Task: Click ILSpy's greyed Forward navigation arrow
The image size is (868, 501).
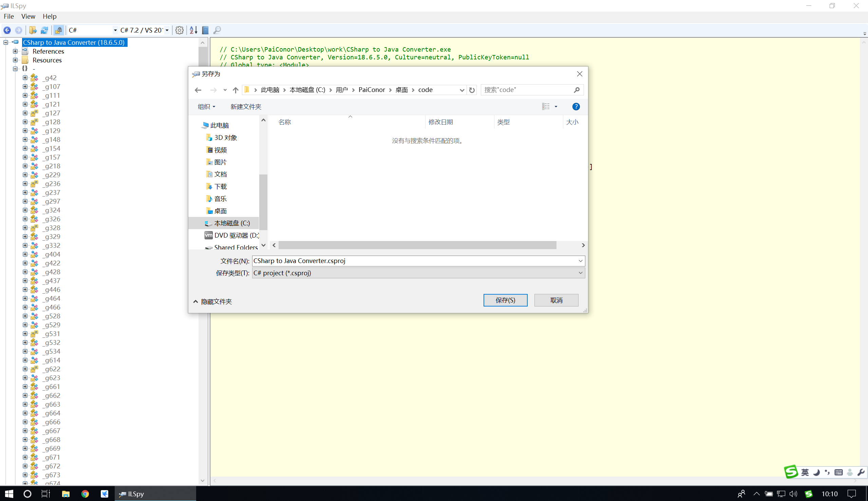Action: click(19, 30)
